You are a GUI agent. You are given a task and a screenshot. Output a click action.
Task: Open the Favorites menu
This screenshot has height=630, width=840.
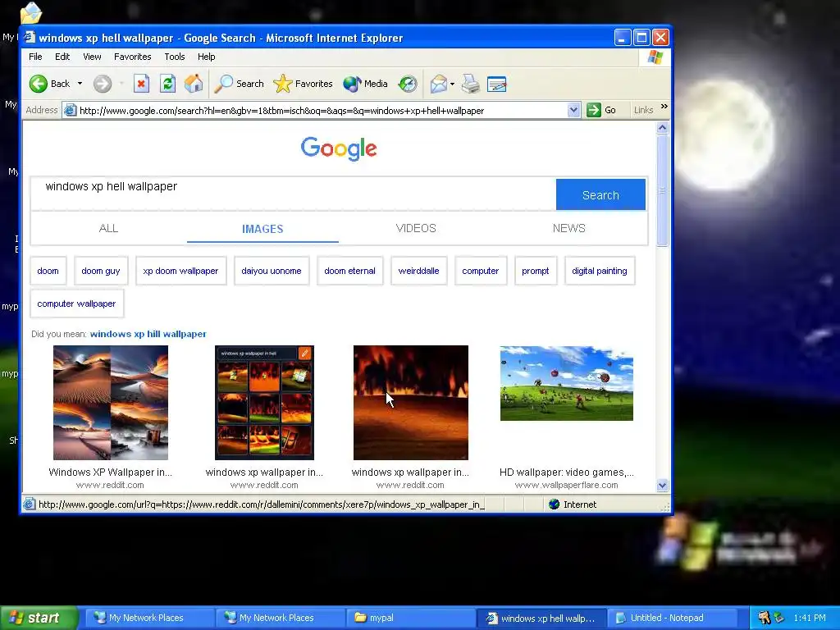[x=132, y=57]
